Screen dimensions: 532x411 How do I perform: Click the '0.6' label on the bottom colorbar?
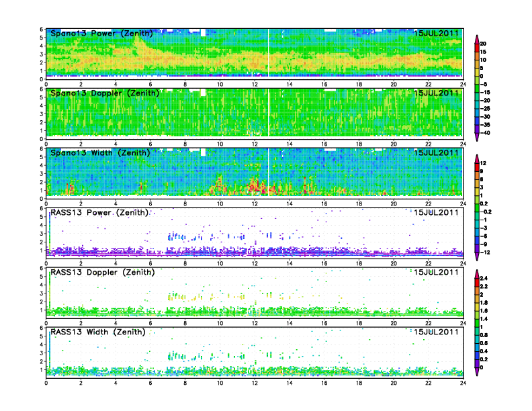click(x=484, y=344)
